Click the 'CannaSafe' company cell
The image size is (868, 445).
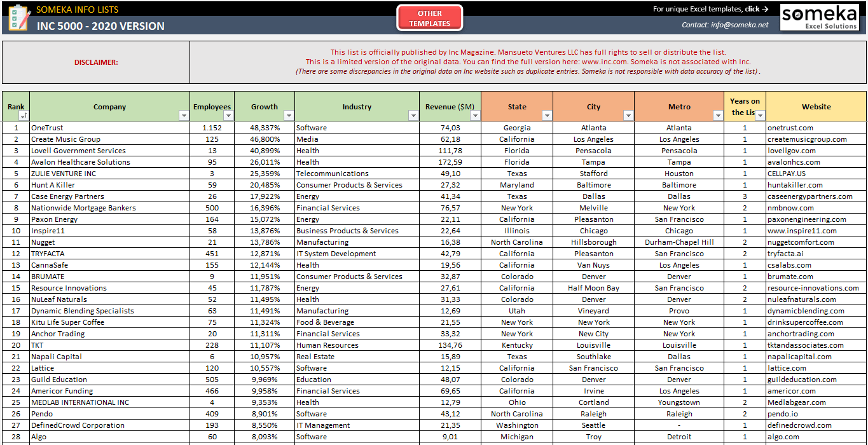110,265
